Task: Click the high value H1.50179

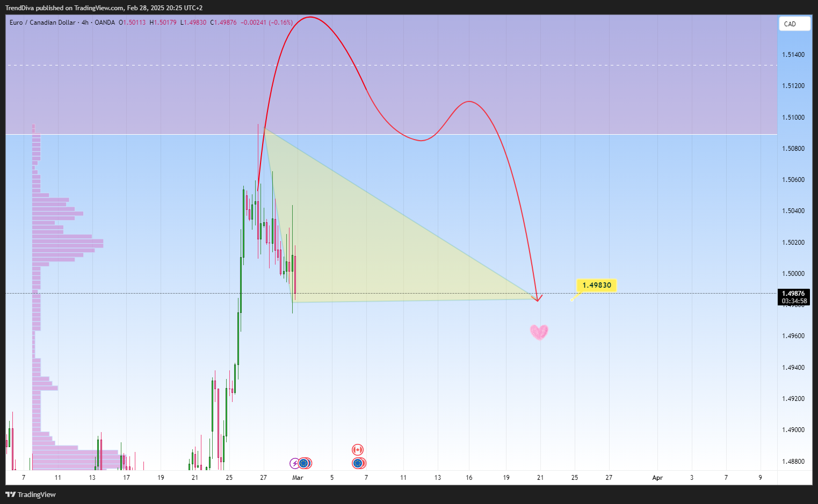Action: click(163, 23)
